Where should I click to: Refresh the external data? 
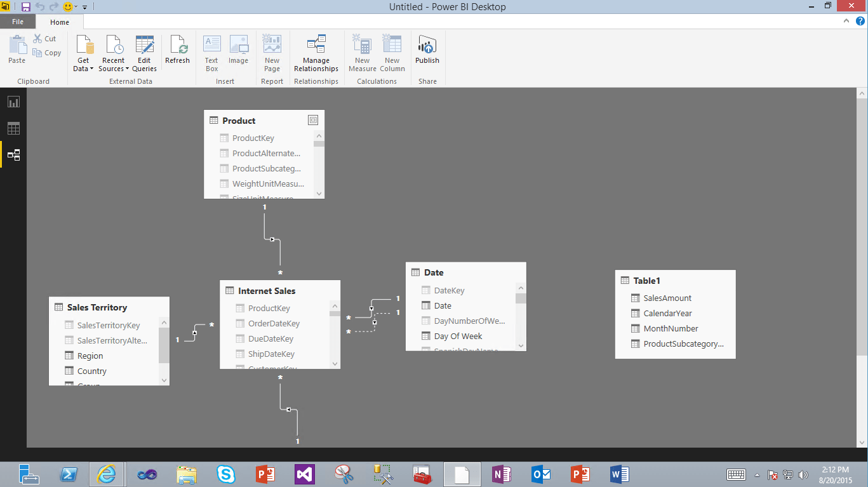177,50
